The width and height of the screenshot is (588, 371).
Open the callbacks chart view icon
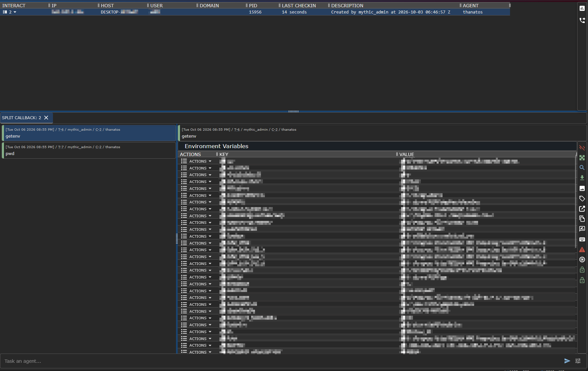coord(582,9)
